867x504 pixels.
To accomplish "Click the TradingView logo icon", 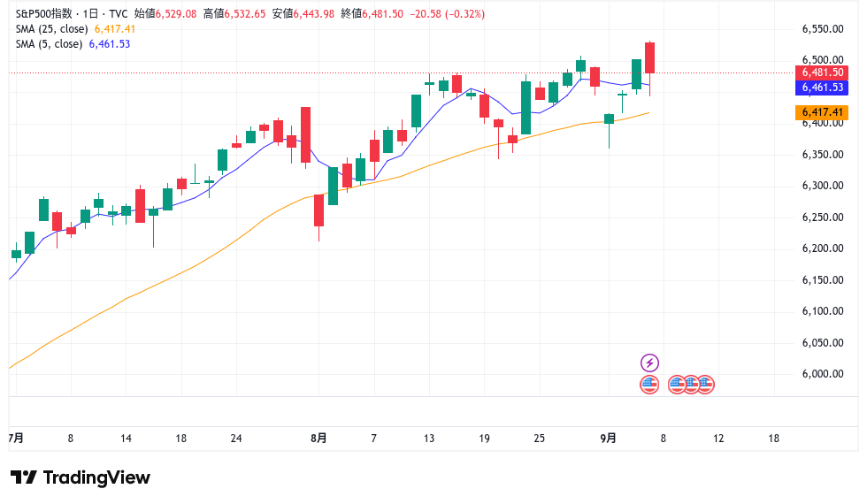I will click(x=23, y=477).
